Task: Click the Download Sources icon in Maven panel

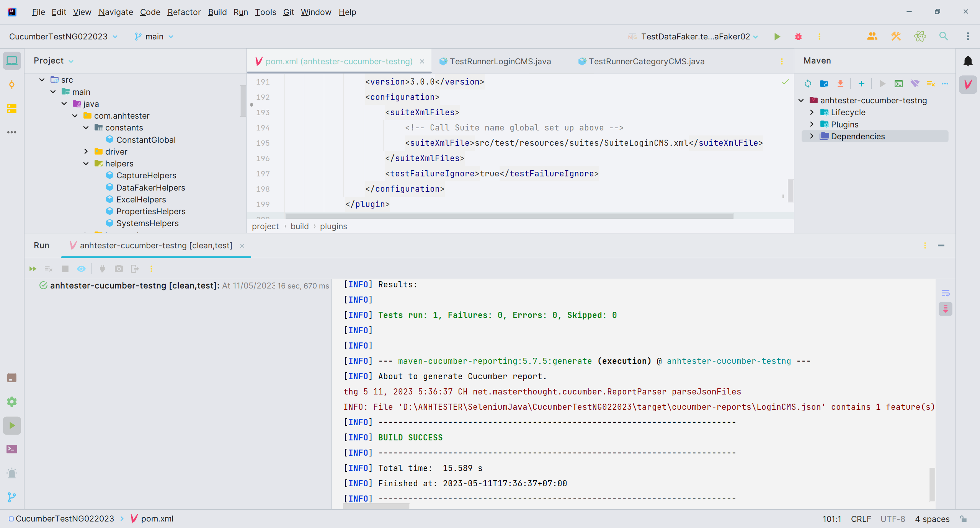Action: click(840, 83)
